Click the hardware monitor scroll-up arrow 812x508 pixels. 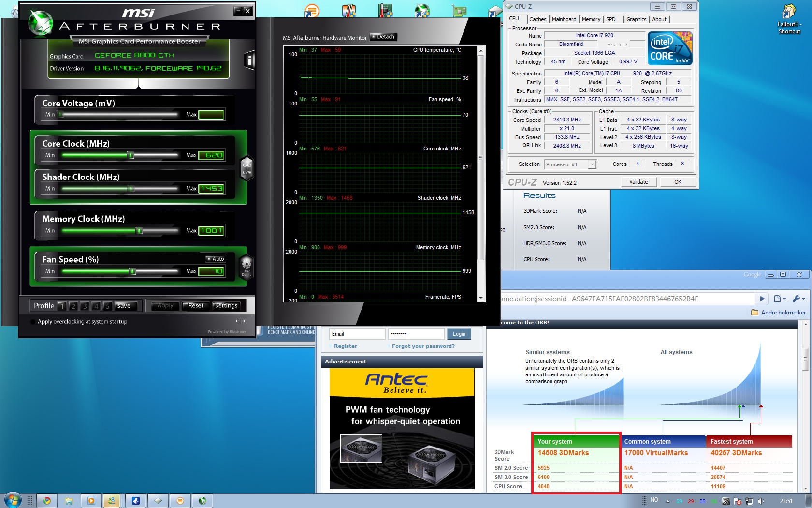[481, 50]
